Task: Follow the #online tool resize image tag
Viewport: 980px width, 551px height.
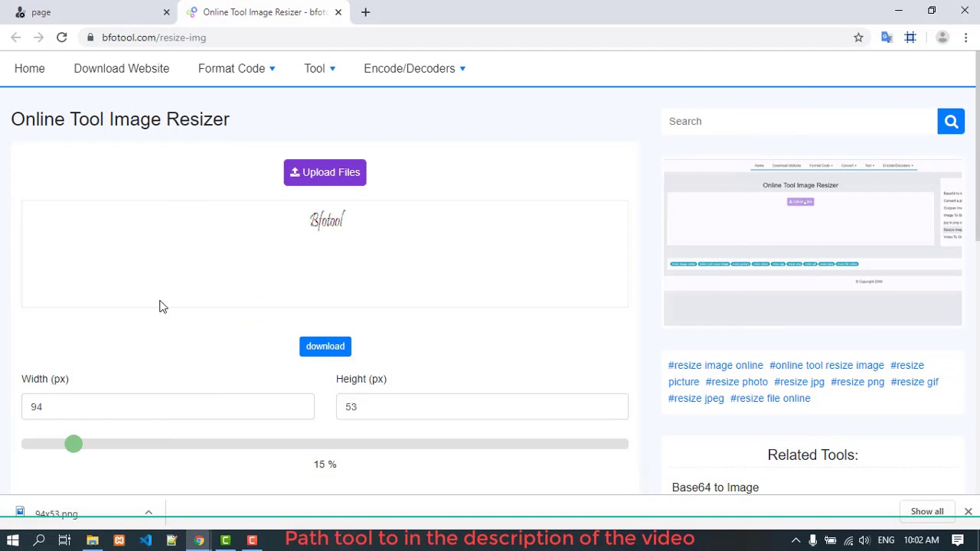Action: (x=826, y=365)
